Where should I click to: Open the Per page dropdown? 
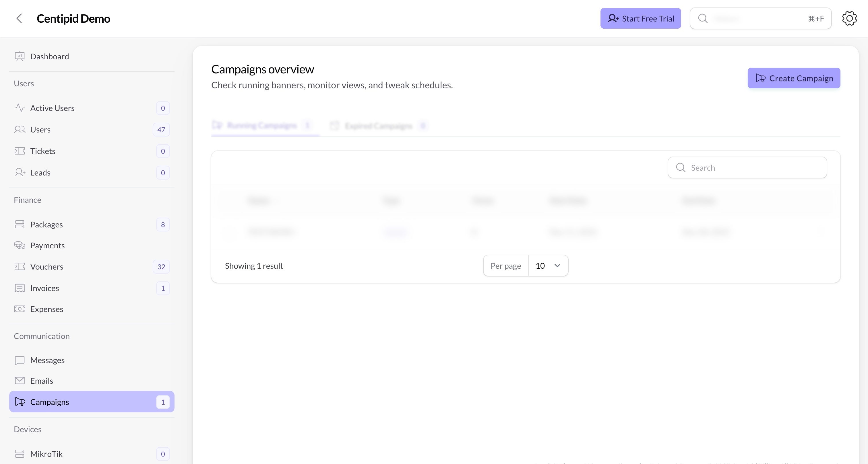click(548, 265)
